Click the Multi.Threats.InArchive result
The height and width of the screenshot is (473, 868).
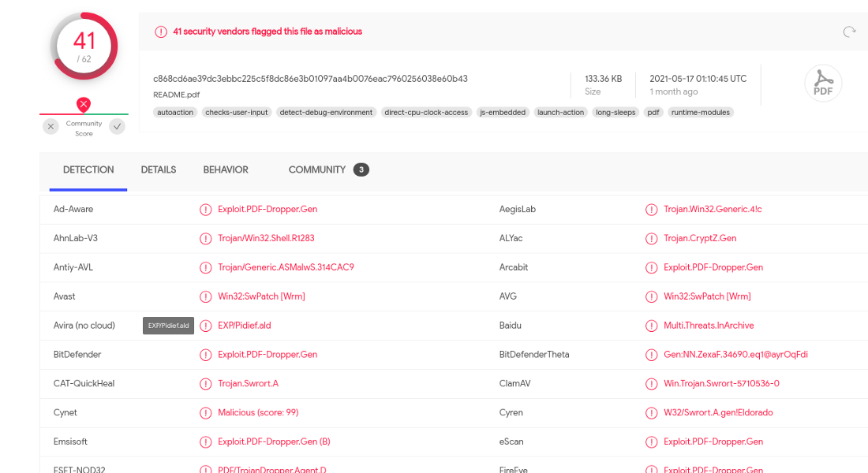click(709, 326)
